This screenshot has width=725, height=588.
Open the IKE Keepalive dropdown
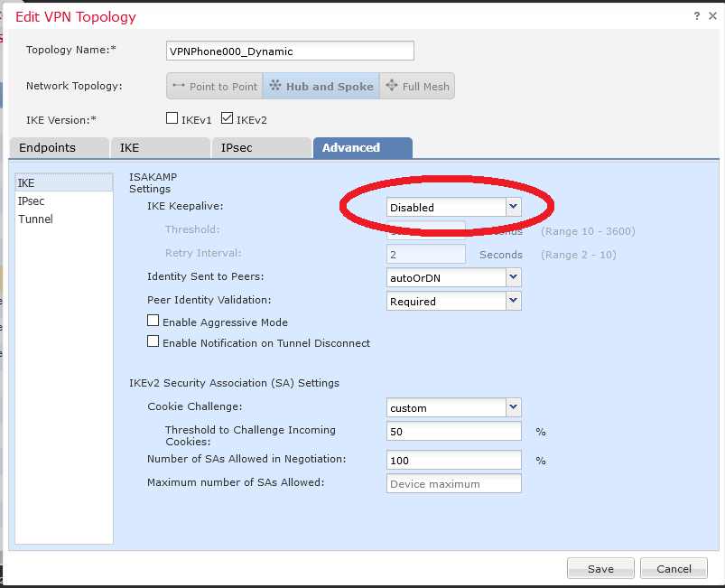(513, 207)
